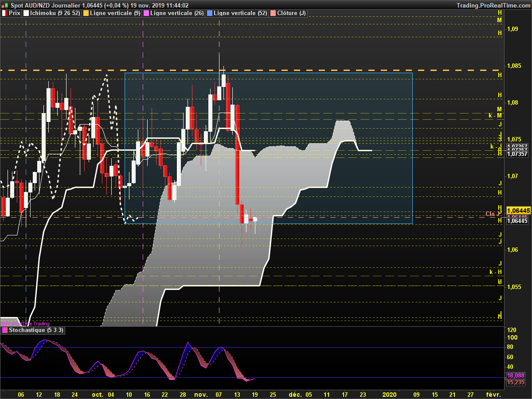Click the 27 date label on time axis
Viewport: 532px width, 399px height.
click(471, 394)
